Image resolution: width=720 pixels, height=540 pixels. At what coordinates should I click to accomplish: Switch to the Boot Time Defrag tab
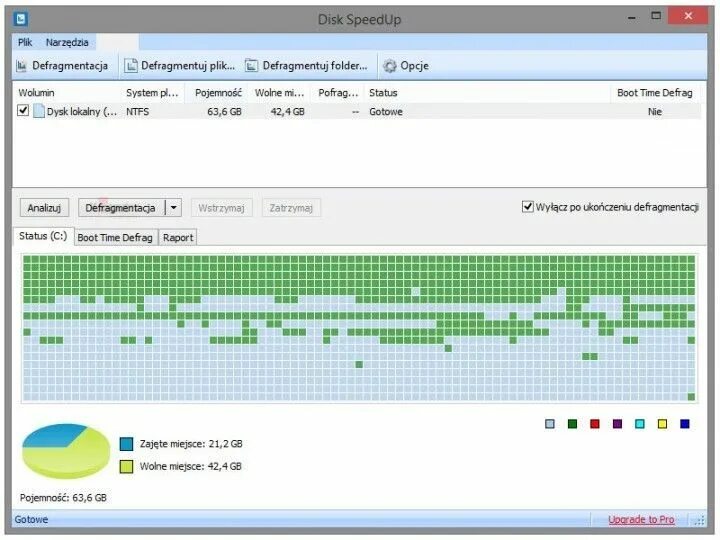coord(115,237)
